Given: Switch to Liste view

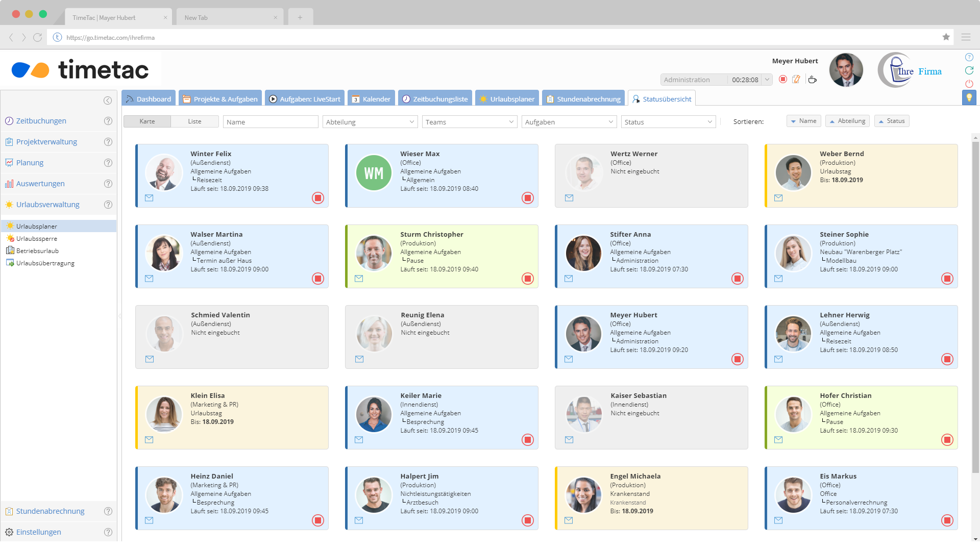Looking at the screenshot, I should (x=194, y=121).
